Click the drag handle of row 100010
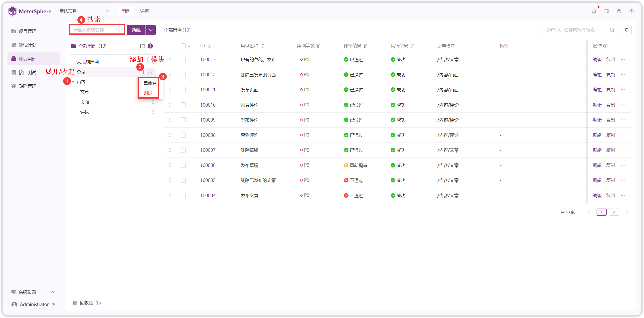The image size is (644, 318). coord(170,105)
